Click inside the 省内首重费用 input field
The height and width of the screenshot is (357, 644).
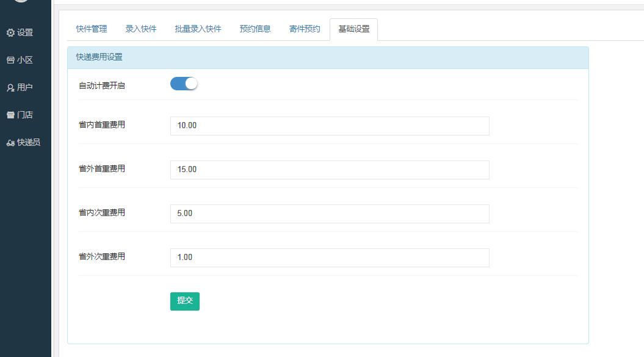point(330,126)
